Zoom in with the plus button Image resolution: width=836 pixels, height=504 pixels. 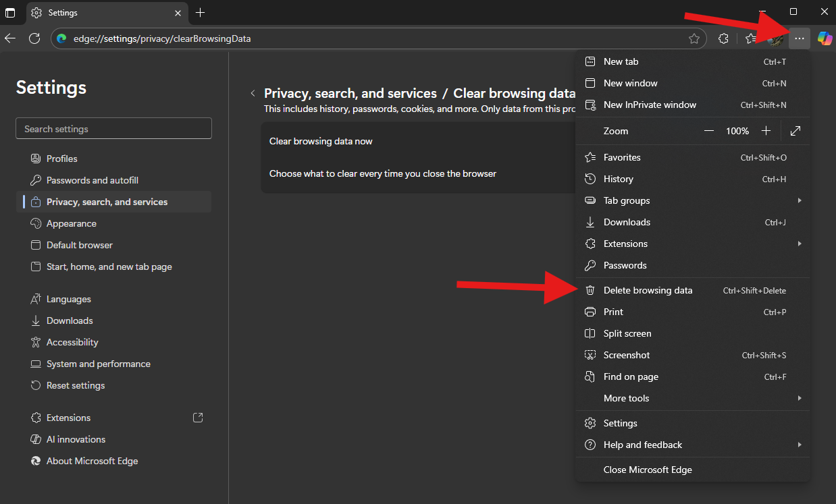[766, 131]
